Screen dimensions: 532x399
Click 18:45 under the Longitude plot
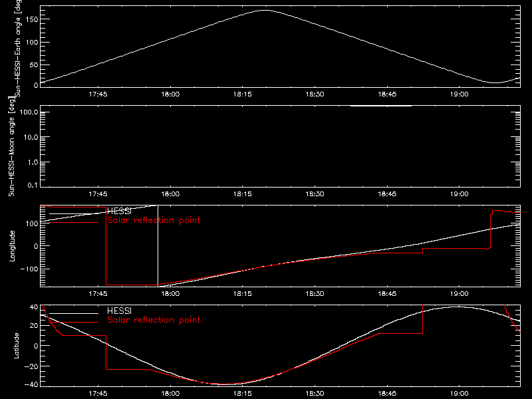[387, 294]
